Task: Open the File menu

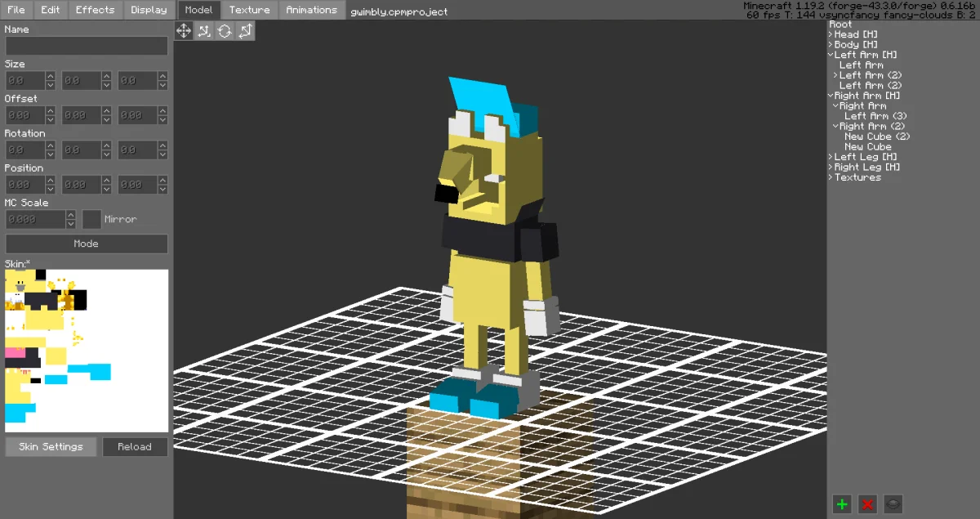Action: [x=16, y=10]
